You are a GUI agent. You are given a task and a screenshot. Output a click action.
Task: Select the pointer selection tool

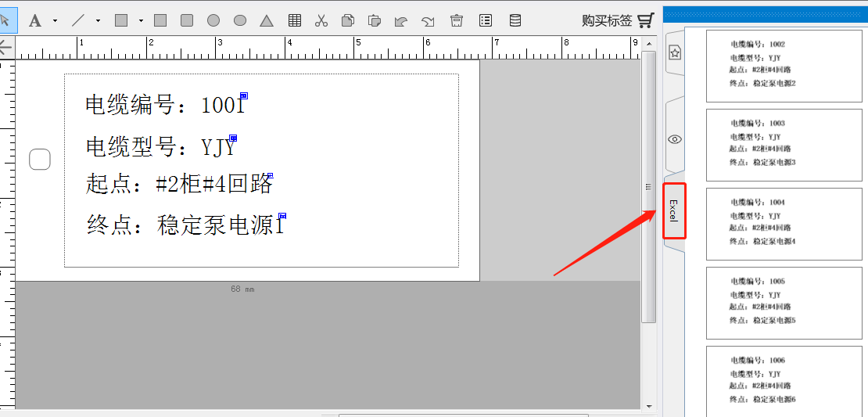pyautogui.click(x=5, y=21)
